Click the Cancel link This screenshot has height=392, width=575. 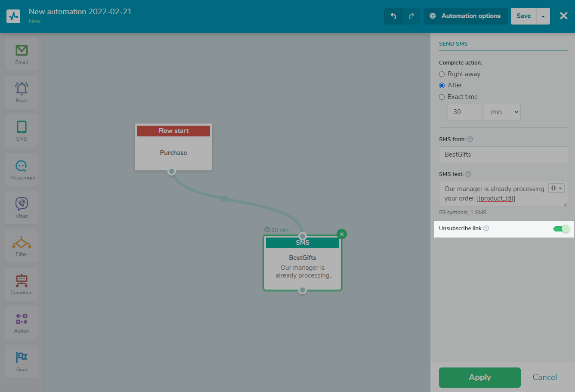[544, 377]
